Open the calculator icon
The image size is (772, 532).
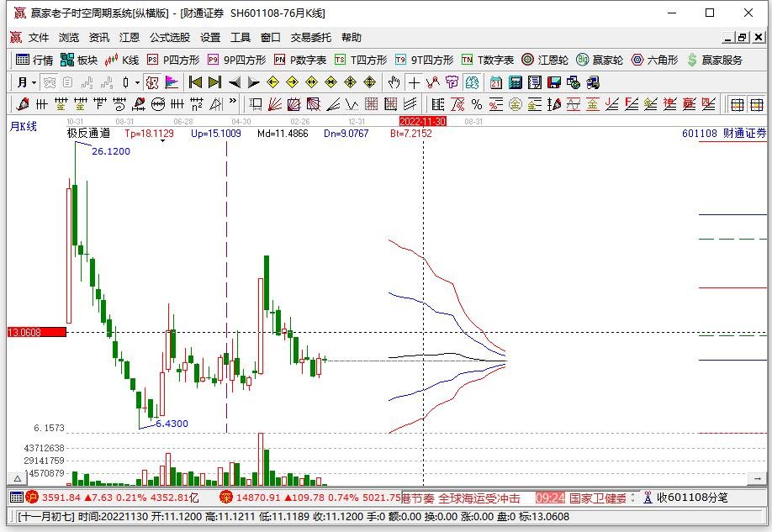pos(516,82)
